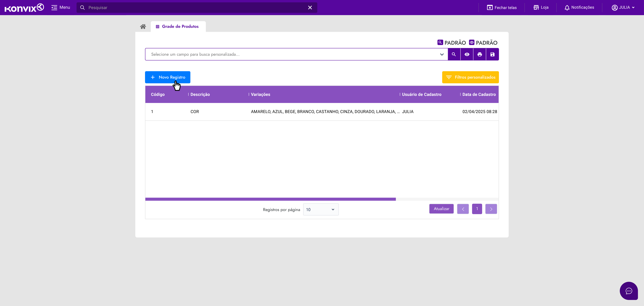This screenshot has width=644, height=306.
Task: Open the Loja store option
Action: [541, 7]
